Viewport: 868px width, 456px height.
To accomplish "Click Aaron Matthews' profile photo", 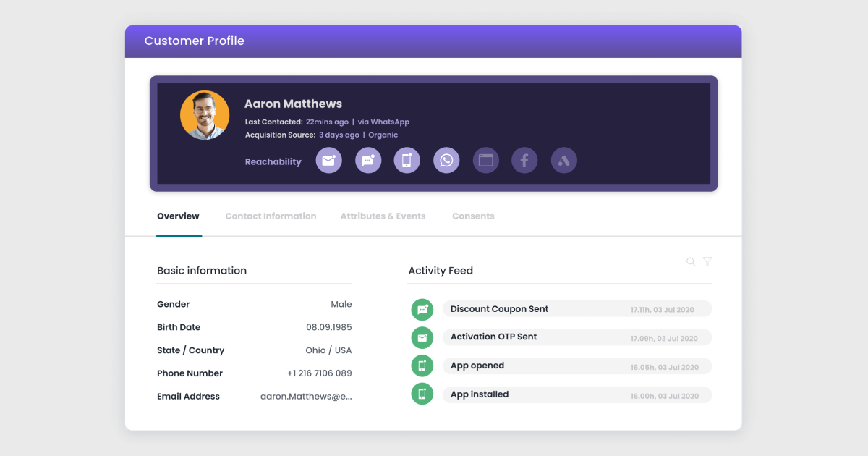I will [205, 114].
